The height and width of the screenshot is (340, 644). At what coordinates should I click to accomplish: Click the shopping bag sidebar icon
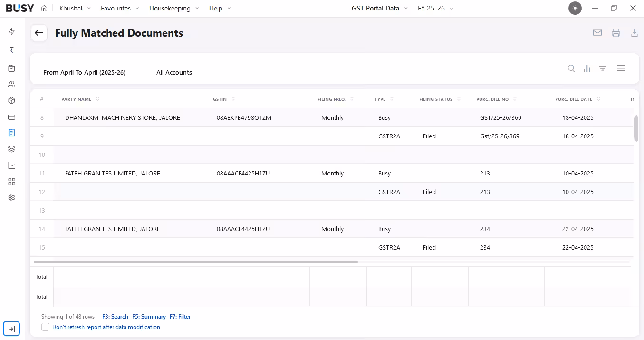[12, 68]
